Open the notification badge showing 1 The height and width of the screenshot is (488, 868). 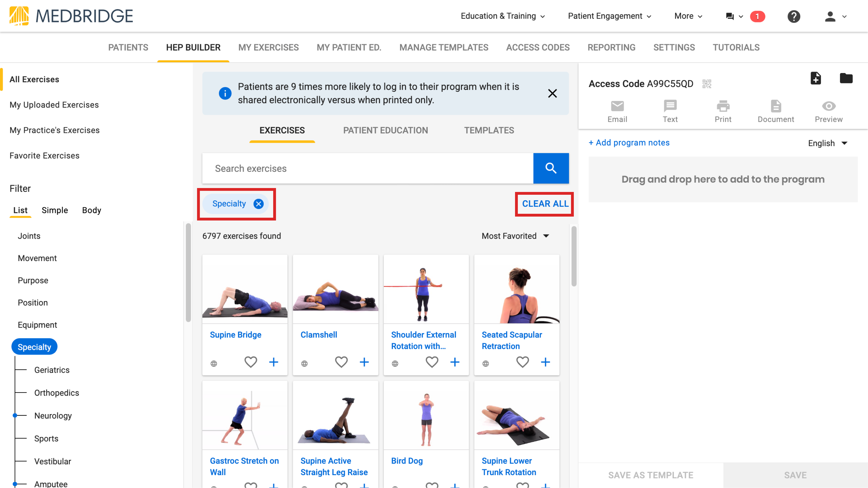point(757,16)
